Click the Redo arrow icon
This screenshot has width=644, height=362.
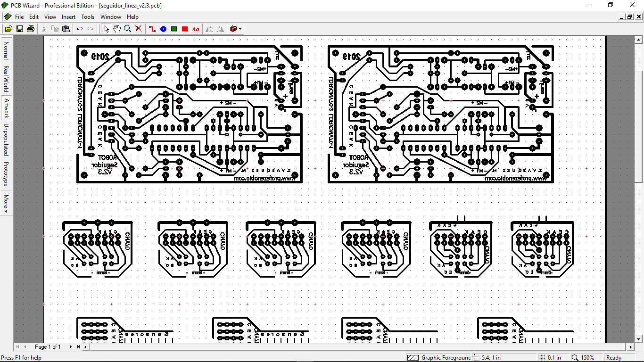click(91, 29)
